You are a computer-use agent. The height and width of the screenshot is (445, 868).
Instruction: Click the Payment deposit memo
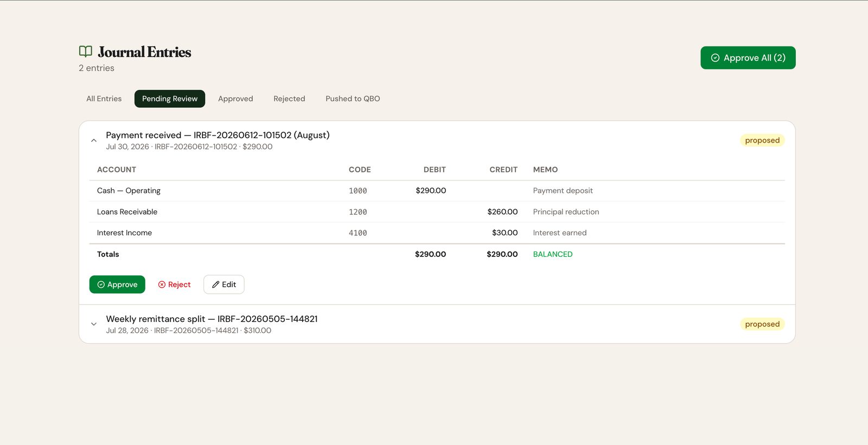pos(563,191)
